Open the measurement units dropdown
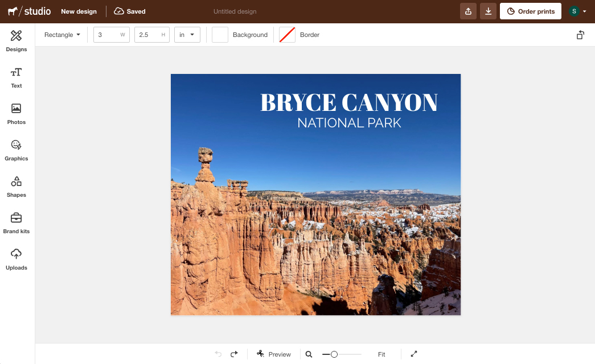 pos(187,35)
